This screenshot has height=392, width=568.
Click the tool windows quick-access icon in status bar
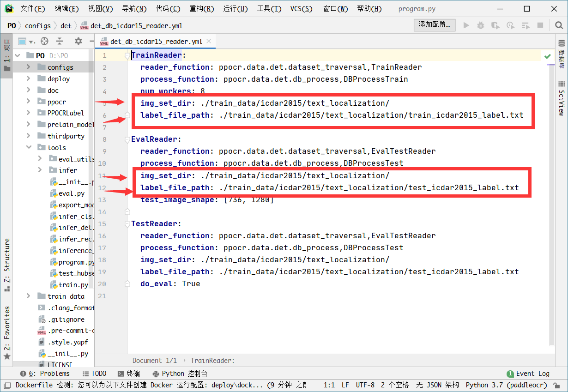click(x=7, y=385)
